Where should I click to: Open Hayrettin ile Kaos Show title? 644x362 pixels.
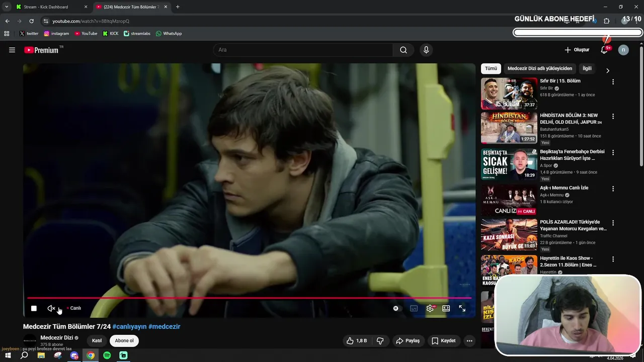568,261
